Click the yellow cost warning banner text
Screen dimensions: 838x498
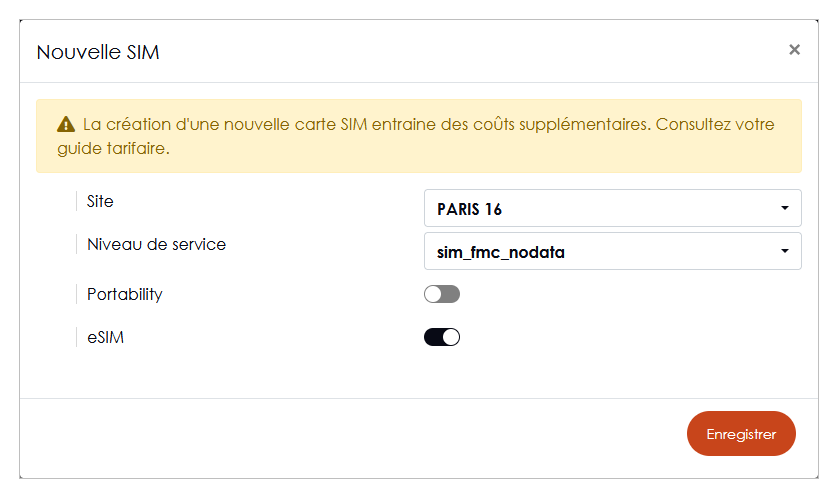(x=416, y=136)
